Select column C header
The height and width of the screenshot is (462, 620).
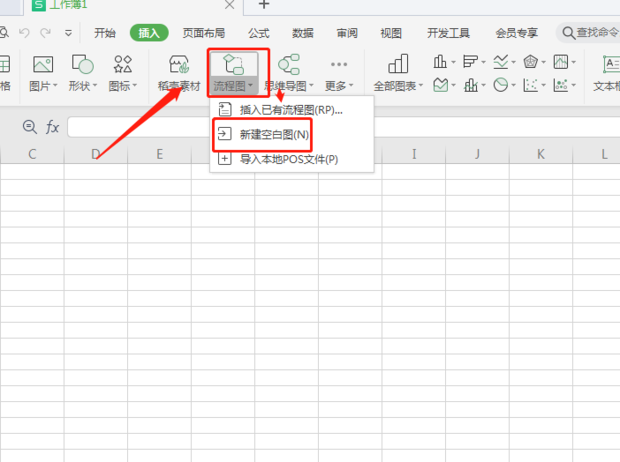tap(32, 154)
